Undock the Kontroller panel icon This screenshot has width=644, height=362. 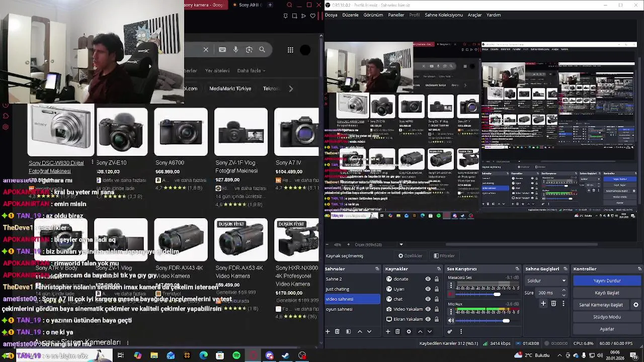pos(639,269)
